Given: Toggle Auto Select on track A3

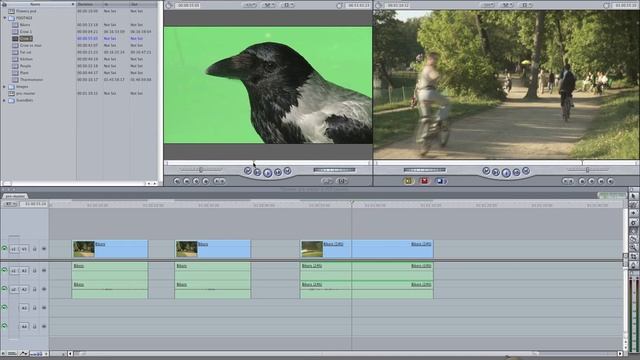Looking at the screenshot, I should point(44,308).
